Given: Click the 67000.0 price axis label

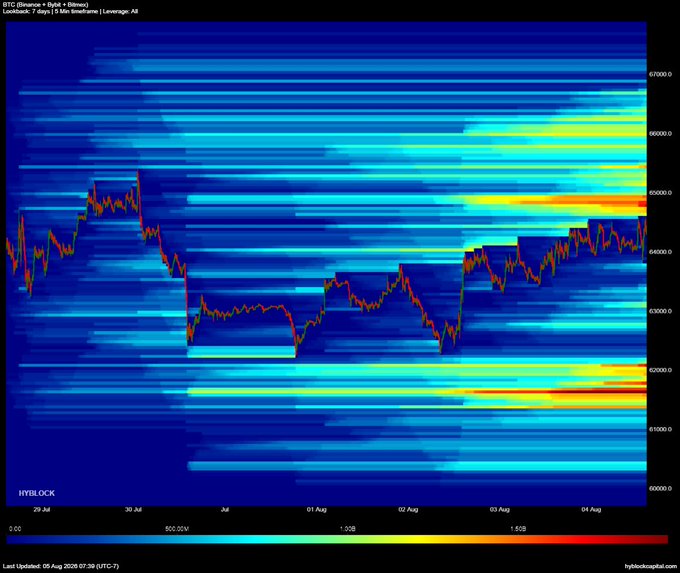Looking at the screenshot, I should tap(660, 75).
